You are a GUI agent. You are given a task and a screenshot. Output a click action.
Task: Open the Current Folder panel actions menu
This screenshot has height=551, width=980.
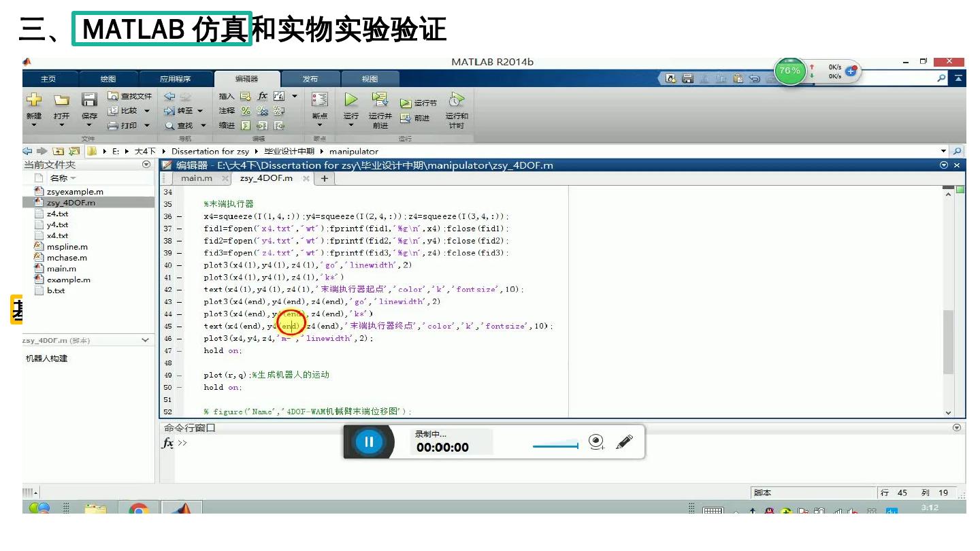click(x=146, y=165)
